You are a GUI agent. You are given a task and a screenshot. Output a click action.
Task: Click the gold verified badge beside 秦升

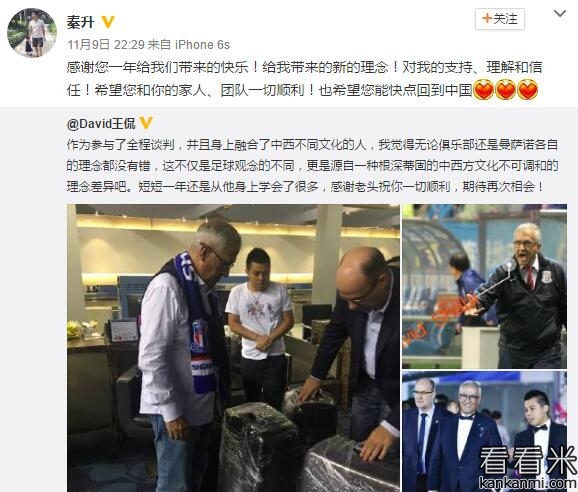pos(108,22)
